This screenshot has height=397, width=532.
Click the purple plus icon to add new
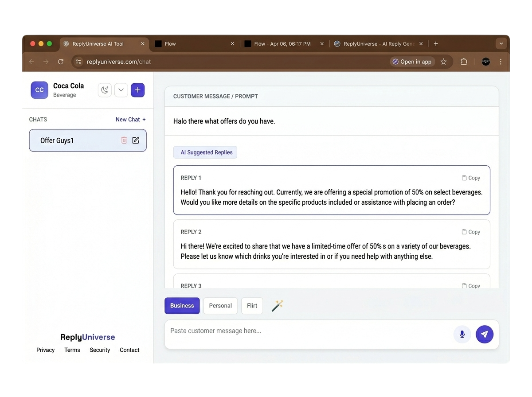(x=137, y=90)
